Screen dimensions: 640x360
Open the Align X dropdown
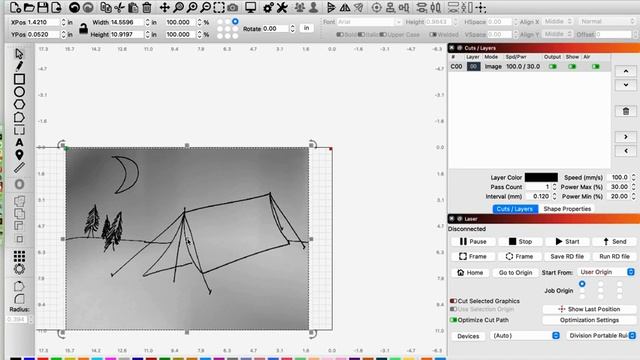pyautogui.click(x=557, y=21)
